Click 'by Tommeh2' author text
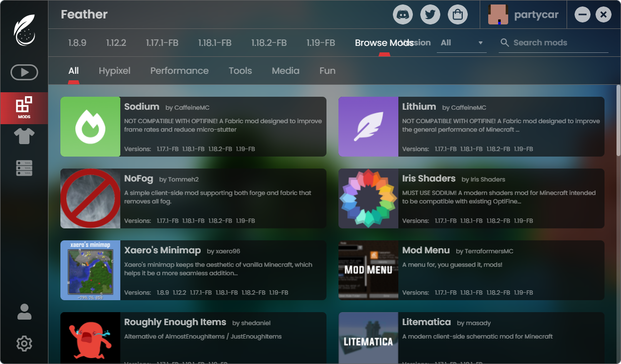Viewport: 621px width, 364px height. coord(179,180)
